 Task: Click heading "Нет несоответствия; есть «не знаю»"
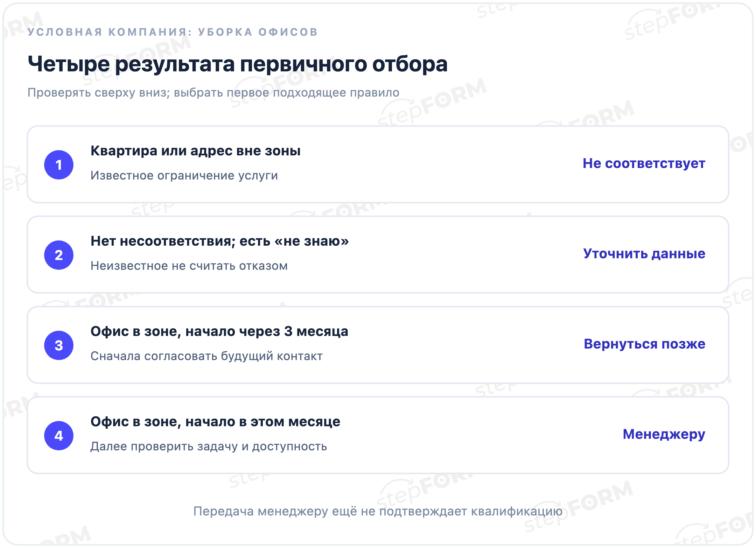[x=220, y=241]
